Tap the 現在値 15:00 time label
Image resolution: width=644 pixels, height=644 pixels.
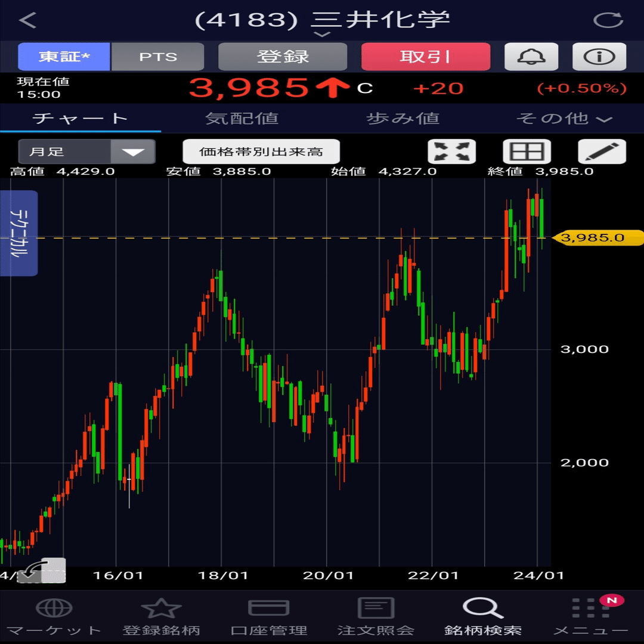pyautogui.click(x=43, y=88)
